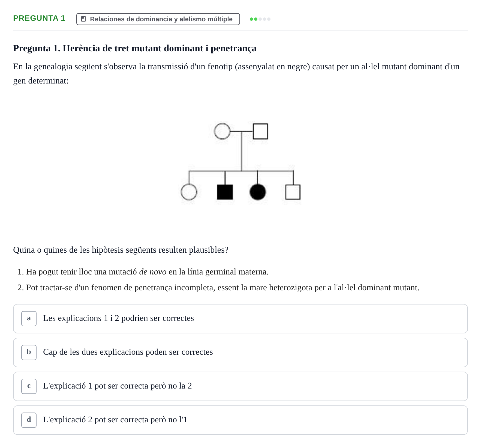Click the unaffected daughter circle in pedigree
This screenshot has height=448, width=481.
pyautogui.click(x=189, y=192)
